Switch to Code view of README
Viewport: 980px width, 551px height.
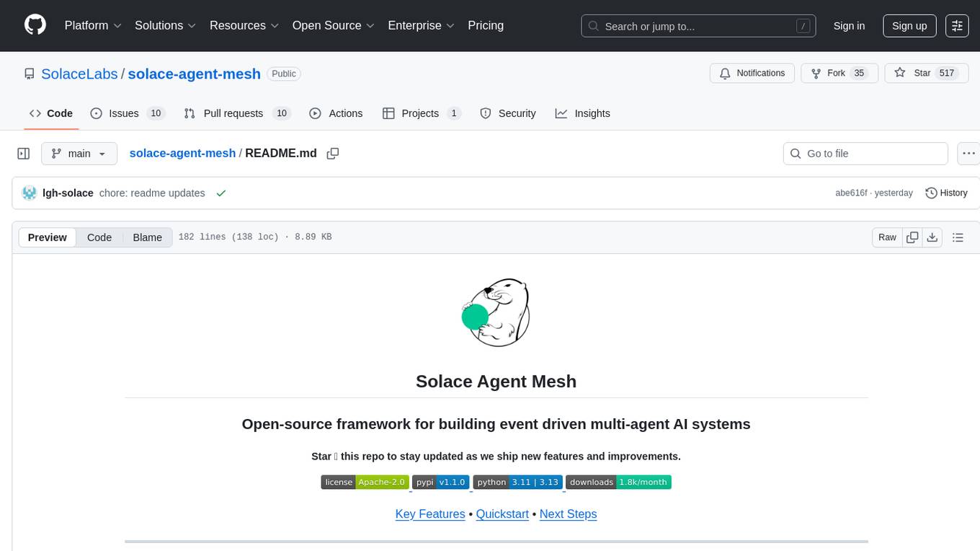(x=99, y=237)
